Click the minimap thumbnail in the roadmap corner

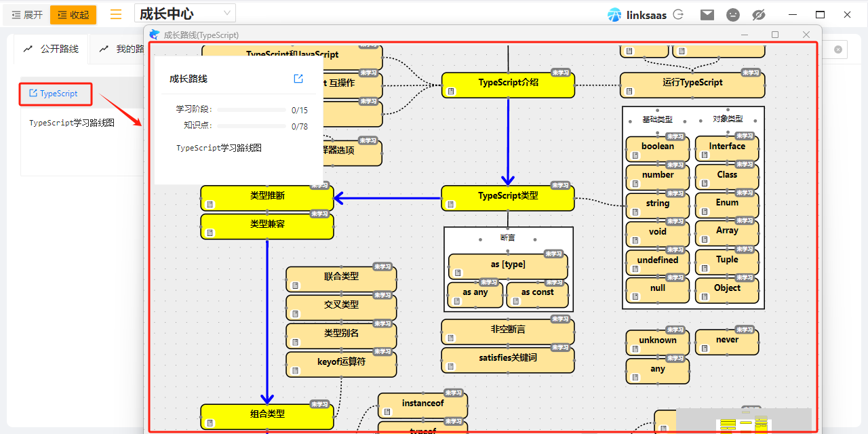(744, 420)
